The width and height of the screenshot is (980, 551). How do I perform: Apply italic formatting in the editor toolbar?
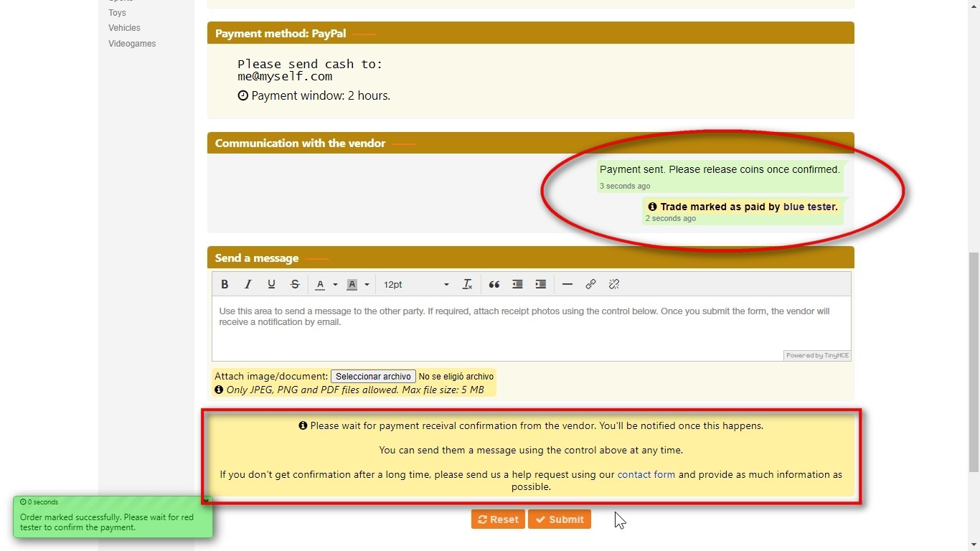248,284
